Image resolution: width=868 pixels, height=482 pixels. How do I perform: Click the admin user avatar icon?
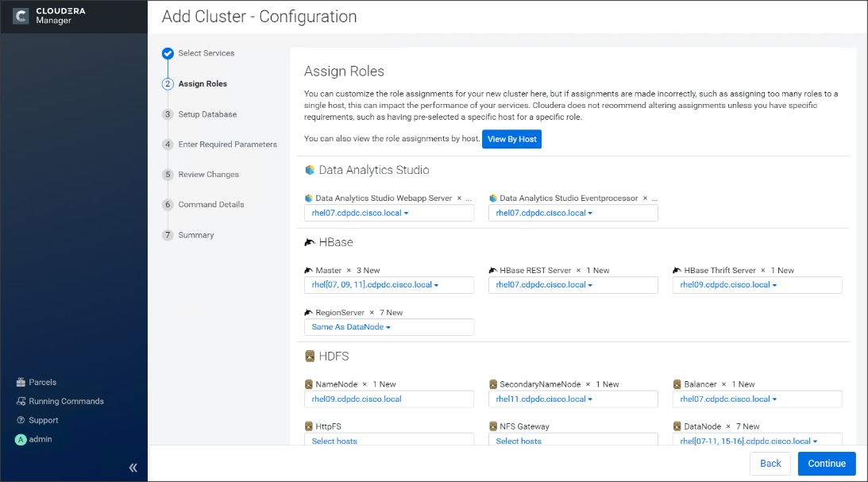tap(21, 439)
